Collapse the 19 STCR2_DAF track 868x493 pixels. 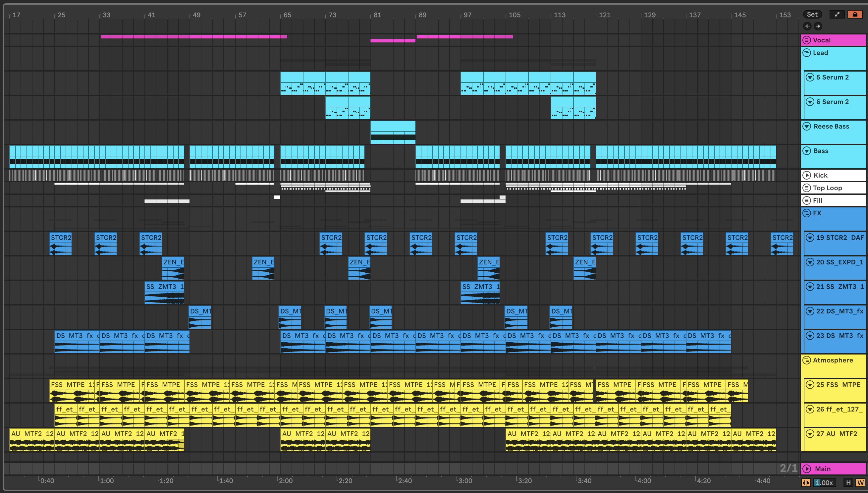coord(810,238)
